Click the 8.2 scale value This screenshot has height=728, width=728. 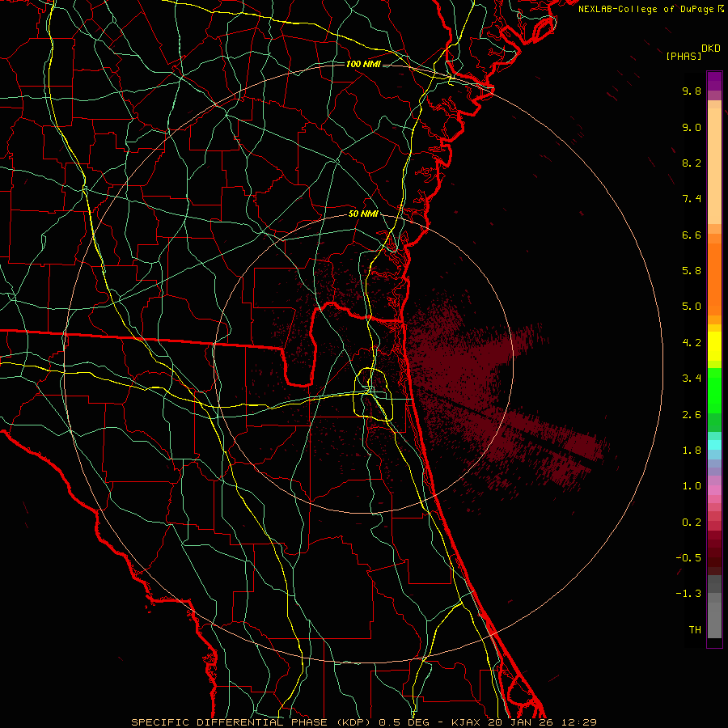pyautogui.click(x=692, y=163)
